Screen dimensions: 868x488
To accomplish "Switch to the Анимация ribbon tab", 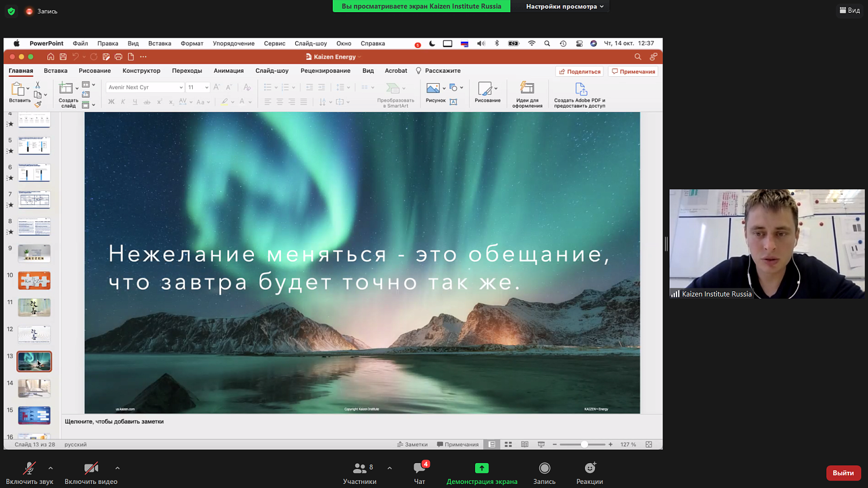I will (229, 71).
